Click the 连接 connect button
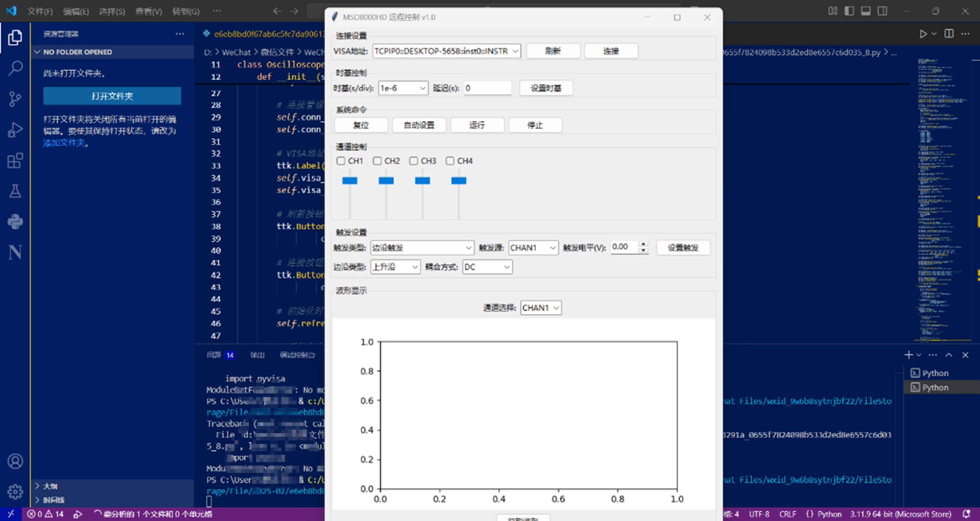Viewport: 980px width, 521px height. coord(611,51)
